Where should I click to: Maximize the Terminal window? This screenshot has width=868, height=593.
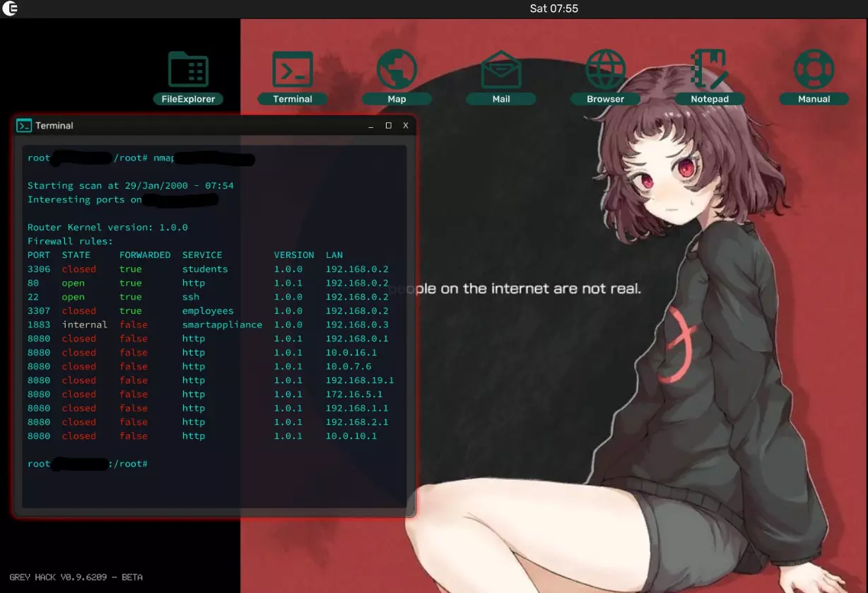point(388,126)
